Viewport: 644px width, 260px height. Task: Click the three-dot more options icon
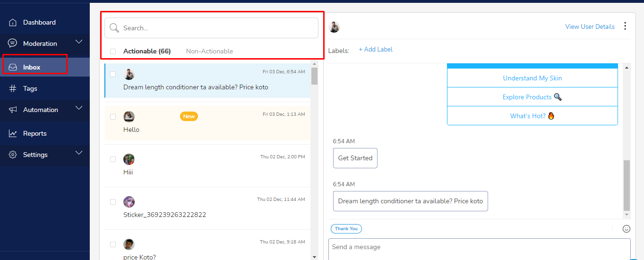625,26
